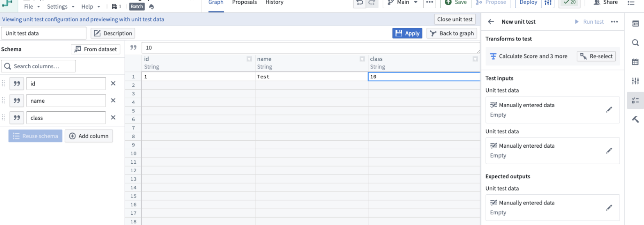This screenshot has width=644, height=225.
Task: Edit Expected outputs unit test data
Action: (x=609, y=207)
